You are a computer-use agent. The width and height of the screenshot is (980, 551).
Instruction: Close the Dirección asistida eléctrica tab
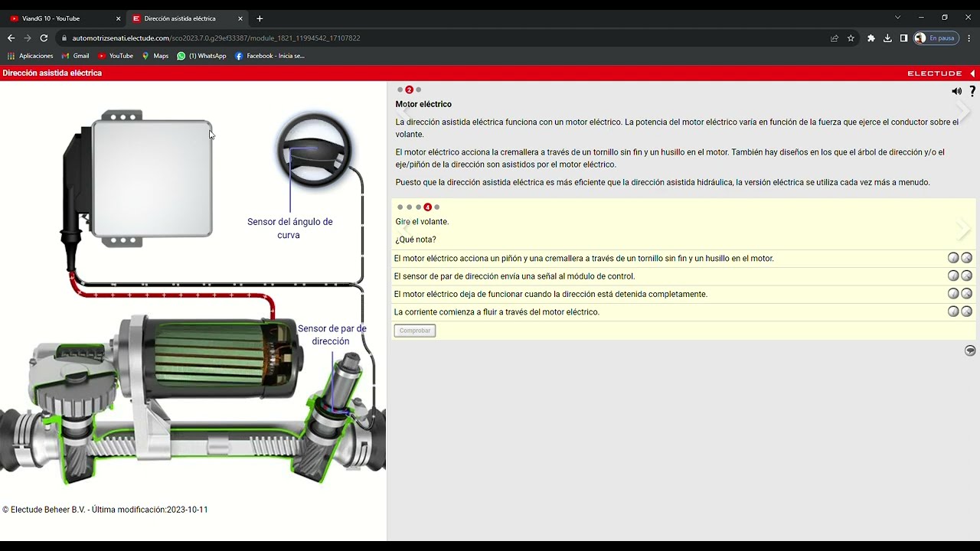click(x=240, y=18)
